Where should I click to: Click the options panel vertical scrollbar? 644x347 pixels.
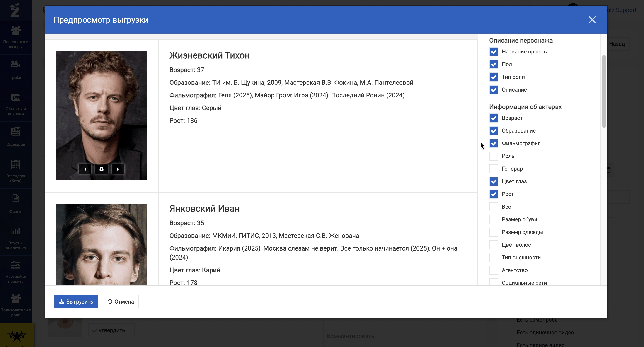point(604,92)
